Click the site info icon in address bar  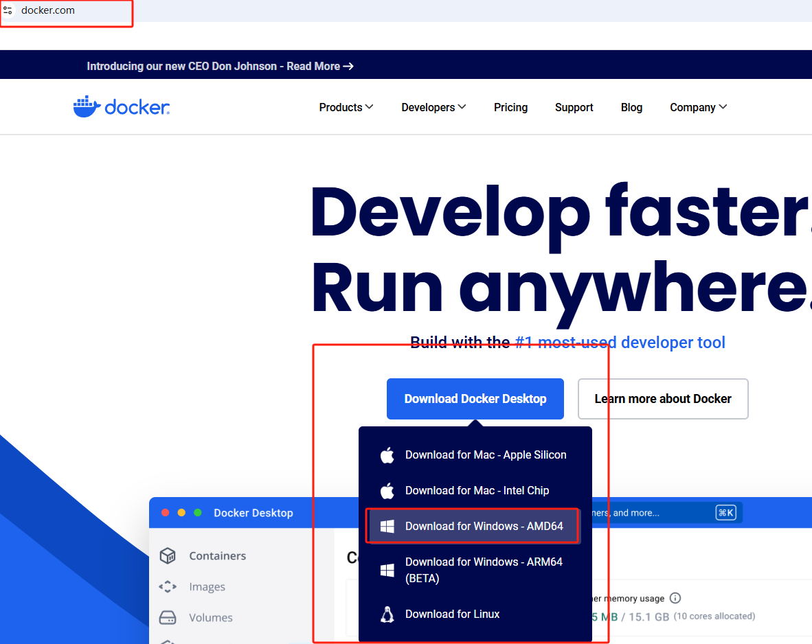8,10
